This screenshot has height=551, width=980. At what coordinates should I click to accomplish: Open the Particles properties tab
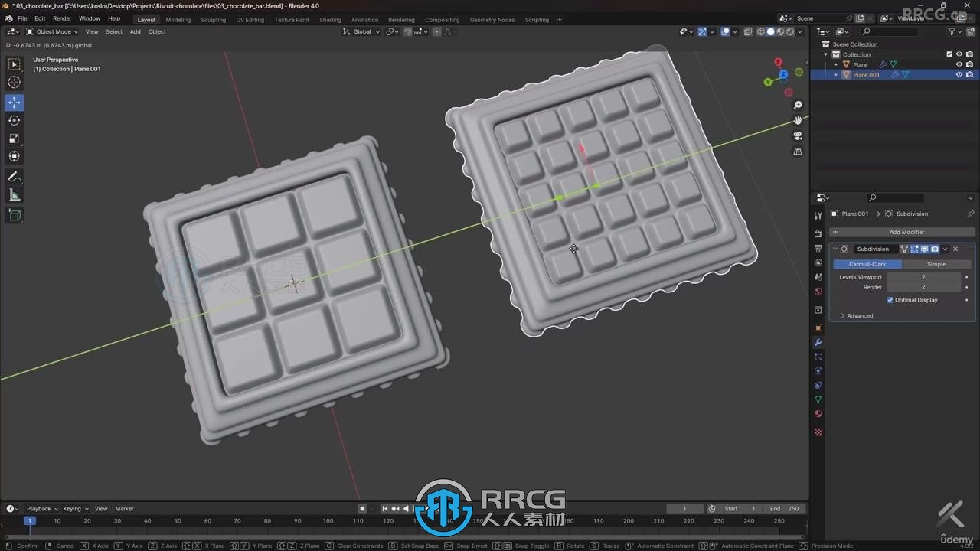point(818,357)
